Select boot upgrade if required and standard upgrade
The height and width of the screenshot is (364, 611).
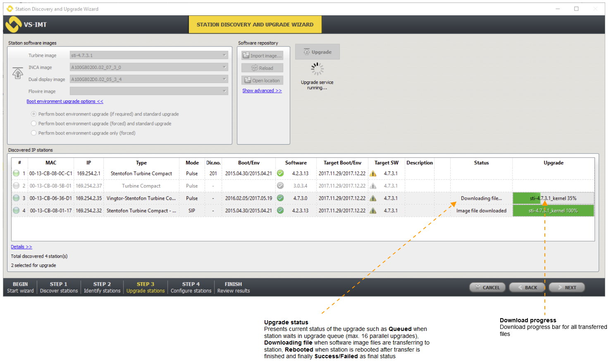click(x=34, y=114)
